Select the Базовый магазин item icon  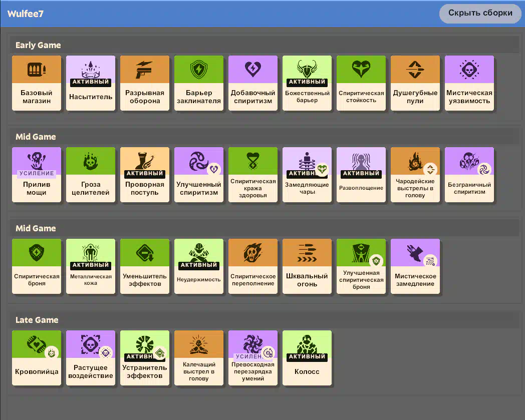(37, 69)
